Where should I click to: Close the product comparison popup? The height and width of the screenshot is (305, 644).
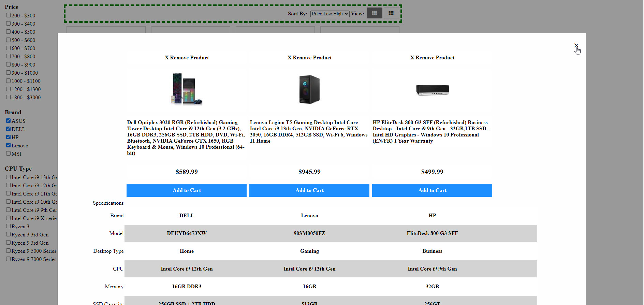pyautogui.click(x=576, y=45)
